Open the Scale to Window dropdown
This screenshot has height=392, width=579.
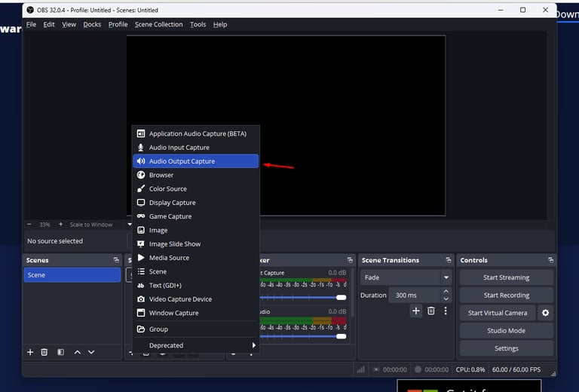[x=129, y=224]
